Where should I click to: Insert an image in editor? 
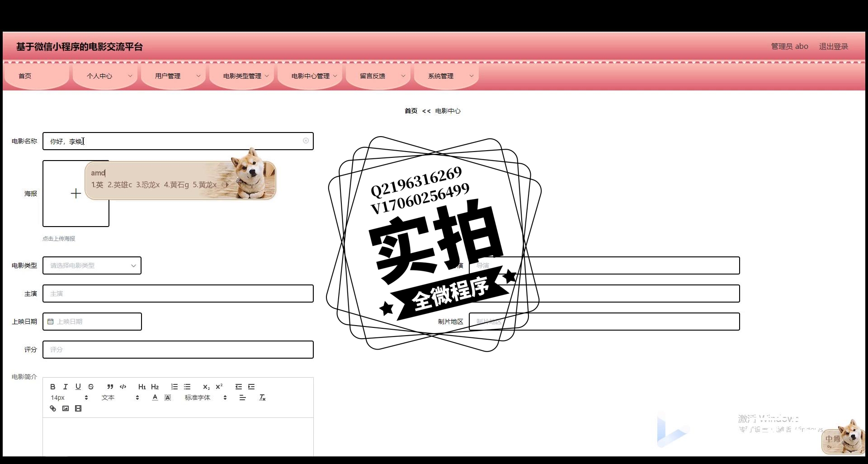coord(66,408)
